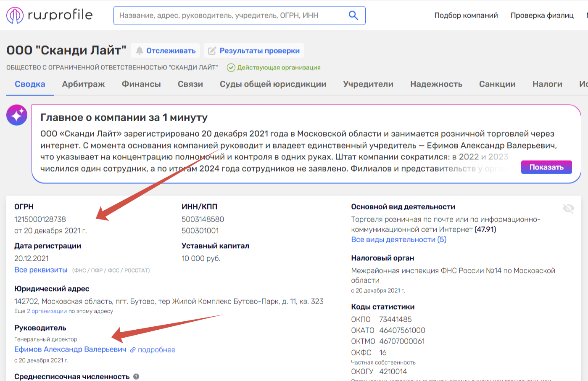Toggle the crossed-eye hide icon

click(568, 208)
